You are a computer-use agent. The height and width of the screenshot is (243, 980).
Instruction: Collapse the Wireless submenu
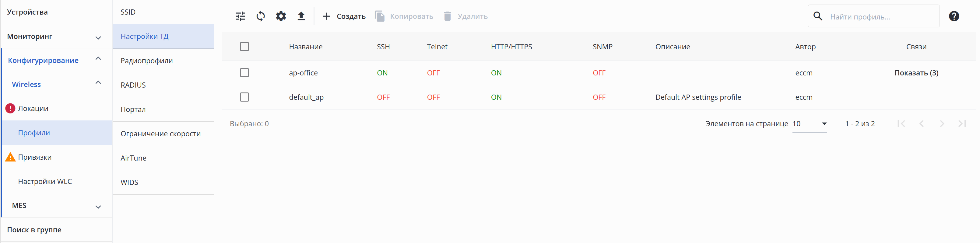point(98,83)
